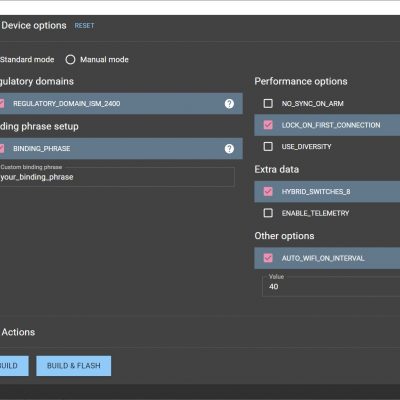Click the BUILD button
The height and width of the screenshot is (400, 400).
[x=14, y=366]
